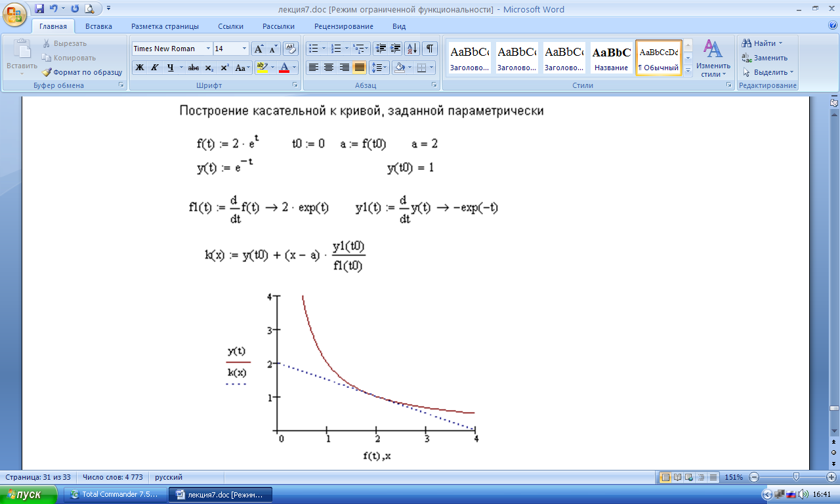Open the font size dropdown
This screenshot has height=504, width=840.
click(245, 49)
